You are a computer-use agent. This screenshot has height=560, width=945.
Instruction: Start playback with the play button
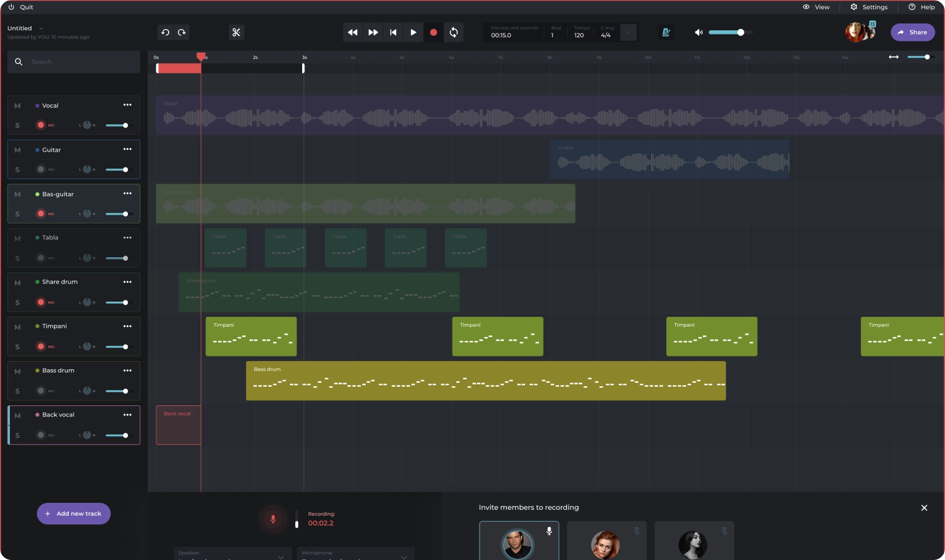pos(413,33)
